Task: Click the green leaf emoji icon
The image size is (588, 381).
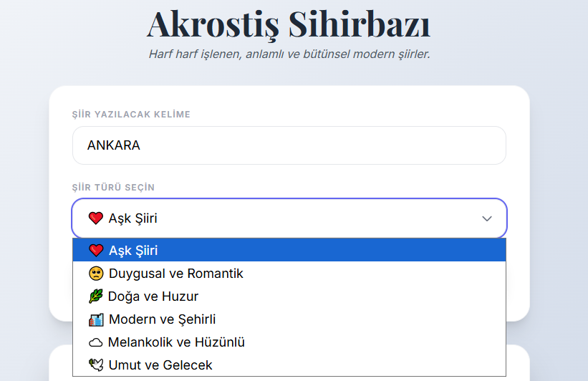Action: [96, 296]
